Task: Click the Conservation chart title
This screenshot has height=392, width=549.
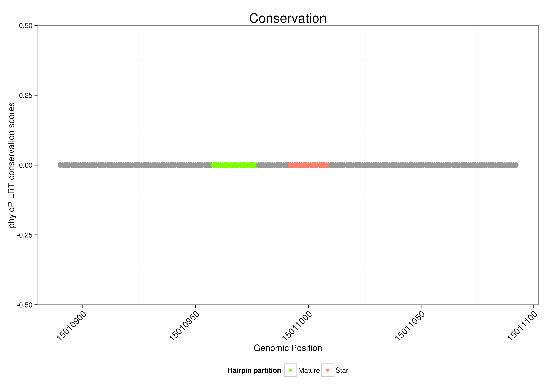Action: (x=288, y=18)
